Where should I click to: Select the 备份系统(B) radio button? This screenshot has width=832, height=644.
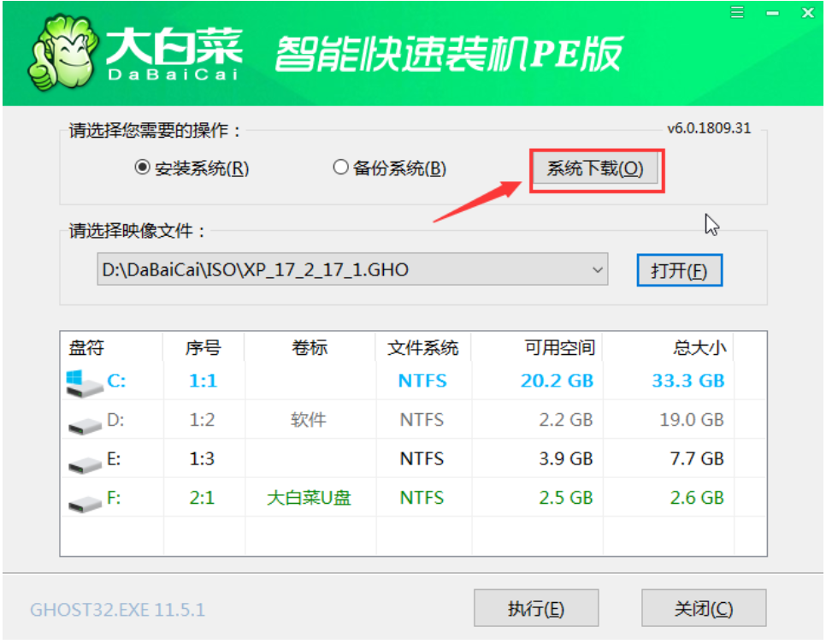click(340, 168)
